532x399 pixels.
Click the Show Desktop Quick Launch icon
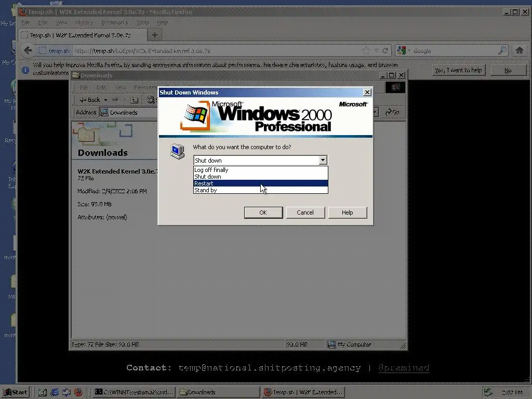[x=43, y=392]
